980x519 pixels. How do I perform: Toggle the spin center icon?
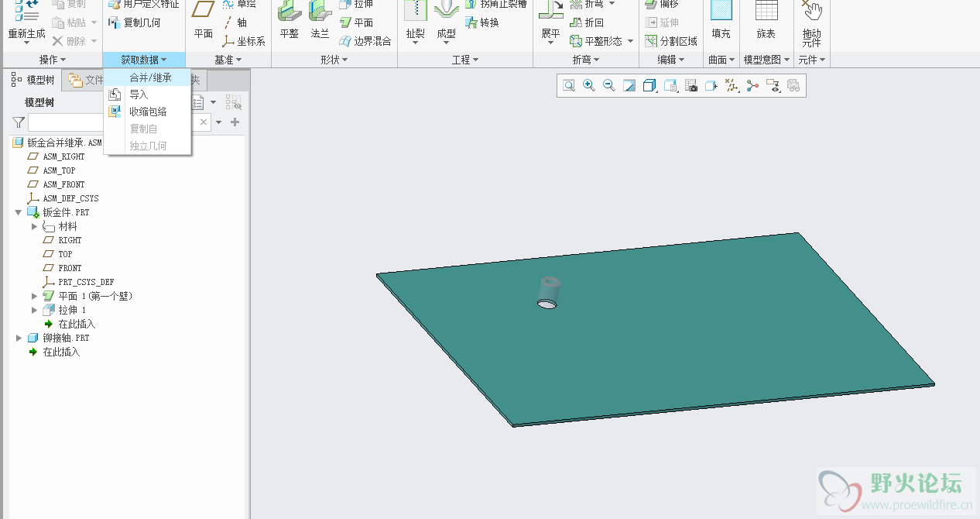point(752,86)
